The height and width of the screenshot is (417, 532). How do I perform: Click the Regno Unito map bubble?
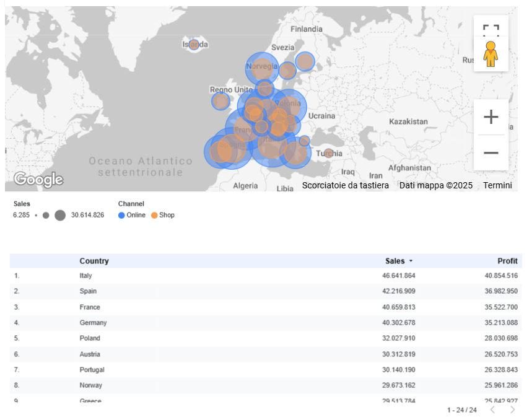pyautogui.click(x=220, y=101)
